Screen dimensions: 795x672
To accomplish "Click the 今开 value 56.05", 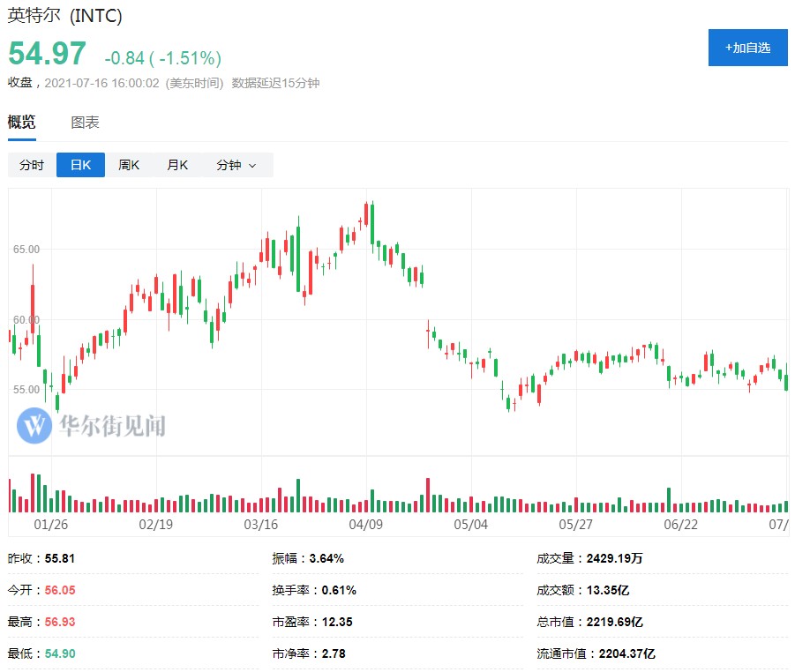I will tap(60, 590).
